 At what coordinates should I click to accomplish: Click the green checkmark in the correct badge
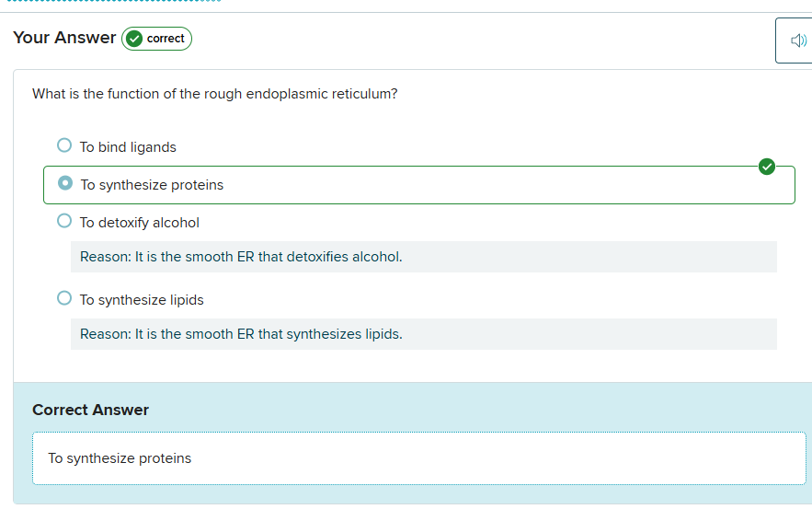point(134,39)
